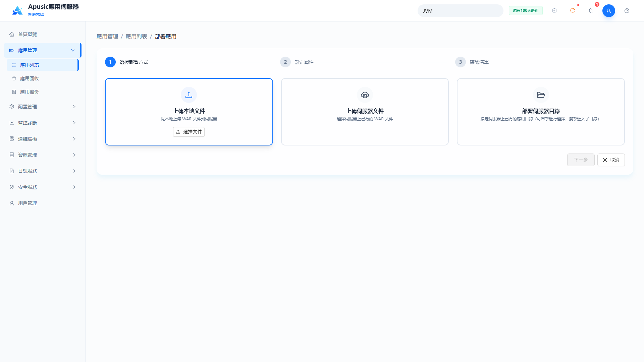Click step 3 circle 確認清單
This screenshot has width=644, height=362.
[x=461, y=62]
